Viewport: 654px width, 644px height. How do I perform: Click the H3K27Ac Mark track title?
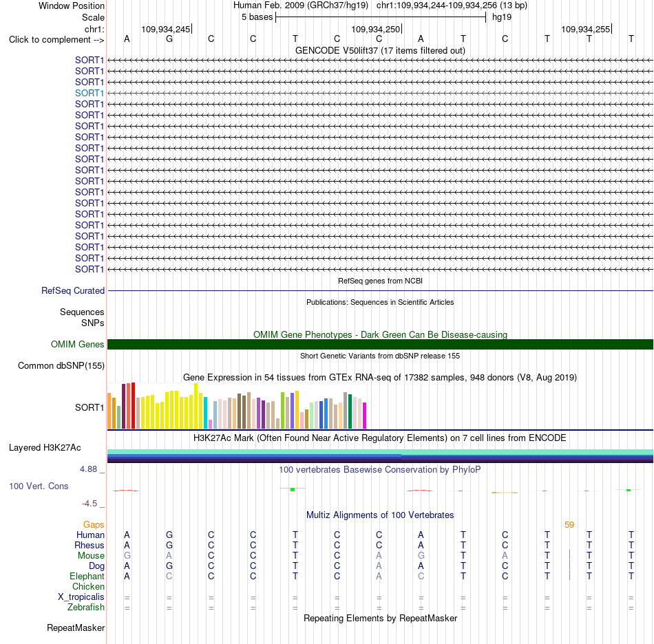click(x=380, y=438)
